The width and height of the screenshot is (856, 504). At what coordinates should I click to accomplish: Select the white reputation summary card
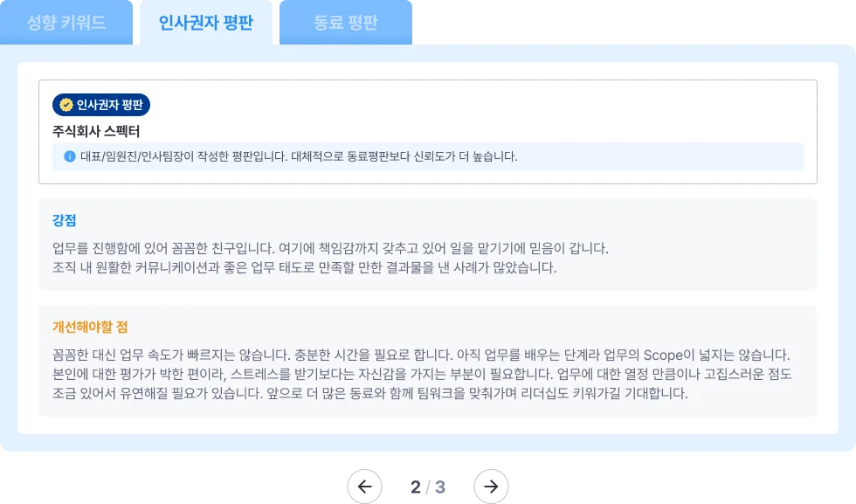pos(428,130)
